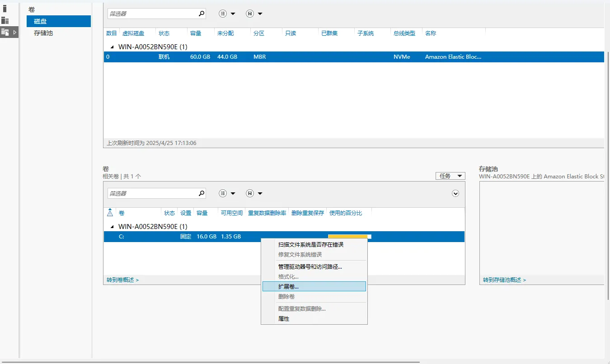Click the 转到卷概述 link
Screen dimensions: 610x364
[x=122, y=280]
